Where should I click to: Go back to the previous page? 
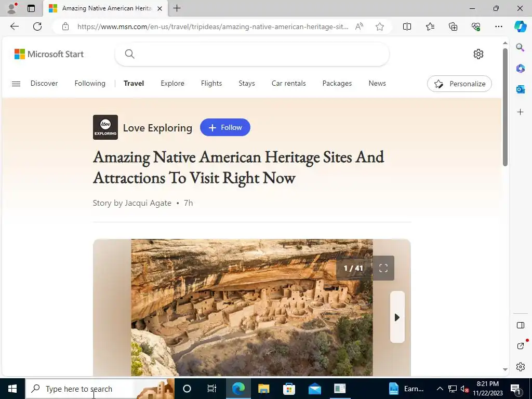[14, 26]
